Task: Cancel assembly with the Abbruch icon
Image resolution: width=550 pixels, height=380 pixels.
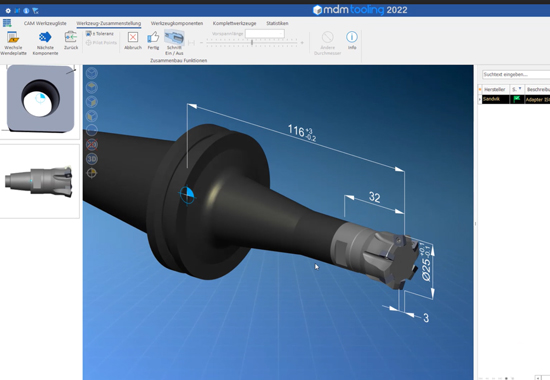Action: (133, 37)
